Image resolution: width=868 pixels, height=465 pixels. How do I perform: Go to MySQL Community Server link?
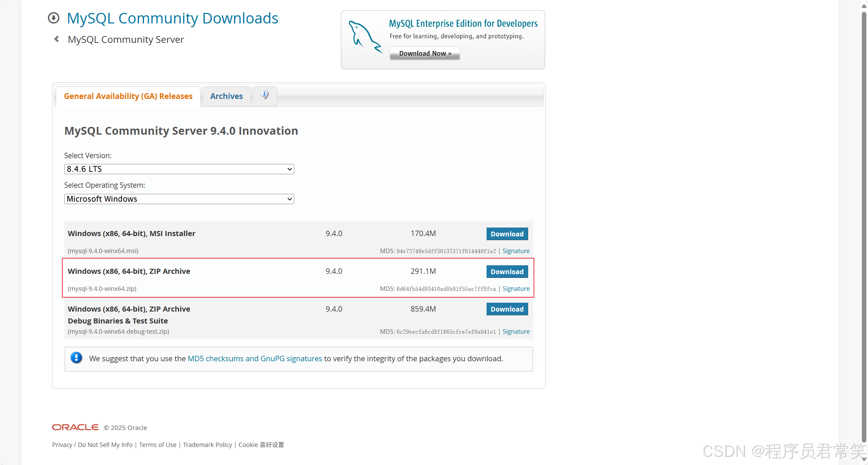pos(126,39)
